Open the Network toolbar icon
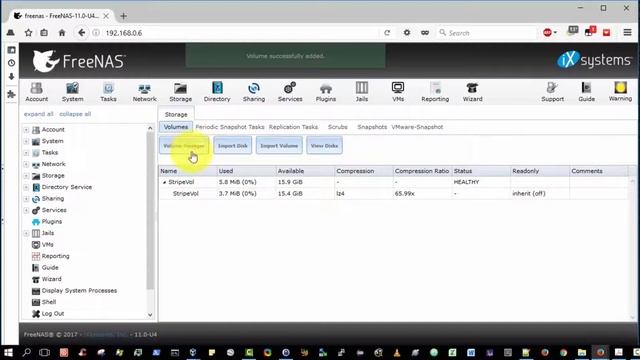Screen dimensions: 640x360 pos(144,91)
